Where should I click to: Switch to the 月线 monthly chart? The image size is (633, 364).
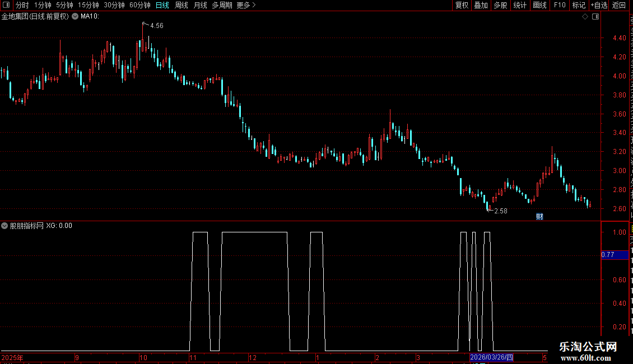tap(200, 5)
